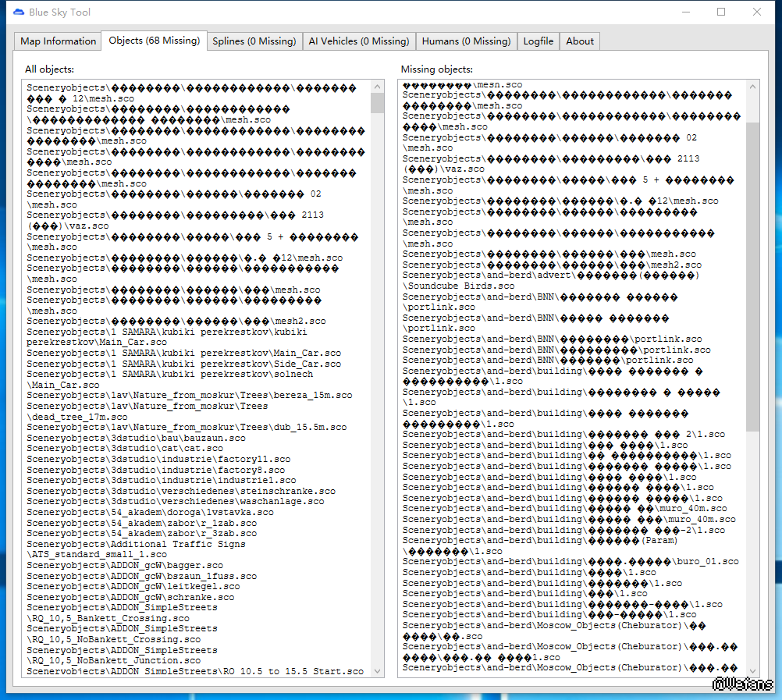Select the industrie\industrie1.sco line
Image resolution: width=782 pixels, height=700 pixels.
(x=161, y=480)
